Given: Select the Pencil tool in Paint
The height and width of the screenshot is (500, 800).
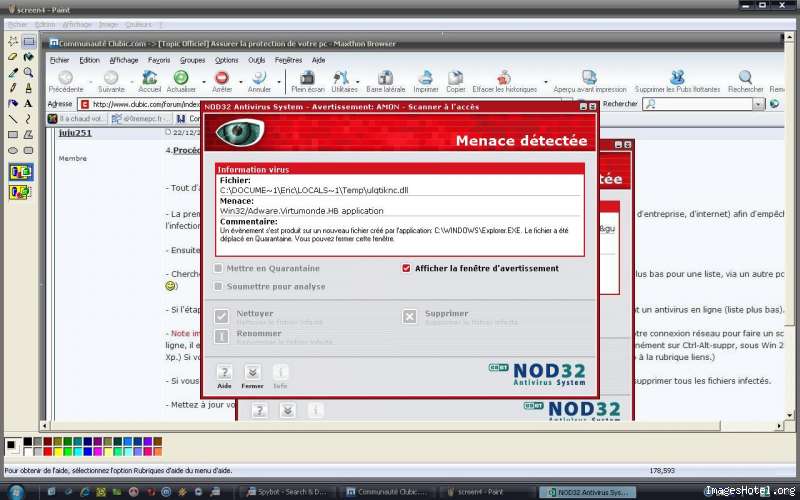Looking at the screenshot, I should point(13,88).
